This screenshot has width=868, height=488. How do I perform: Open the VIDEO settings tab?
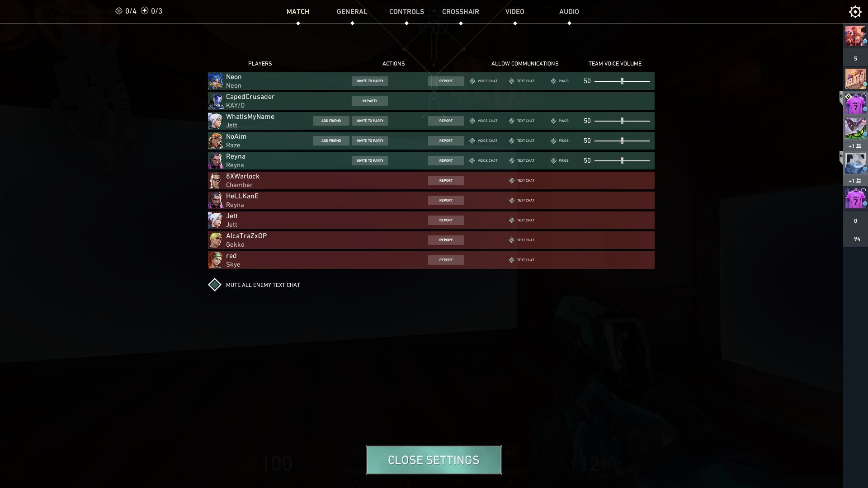tap(514, 12)
